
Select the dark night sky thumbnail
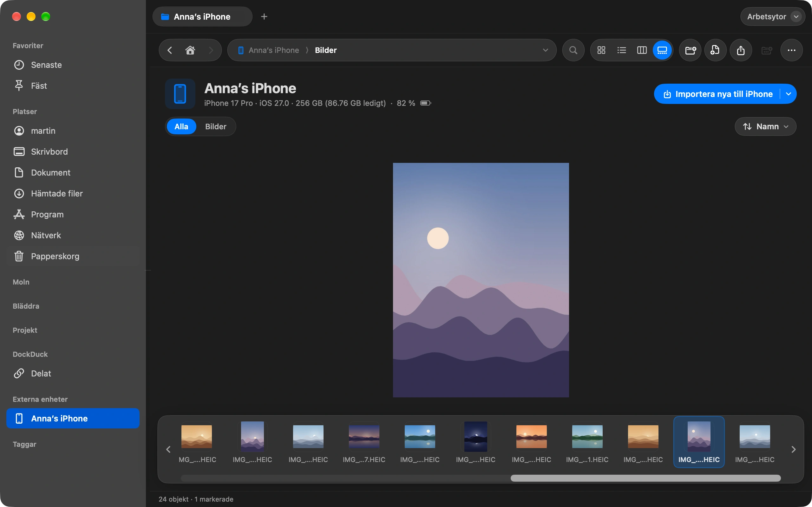pyautogui.click(x=475, y=437)
